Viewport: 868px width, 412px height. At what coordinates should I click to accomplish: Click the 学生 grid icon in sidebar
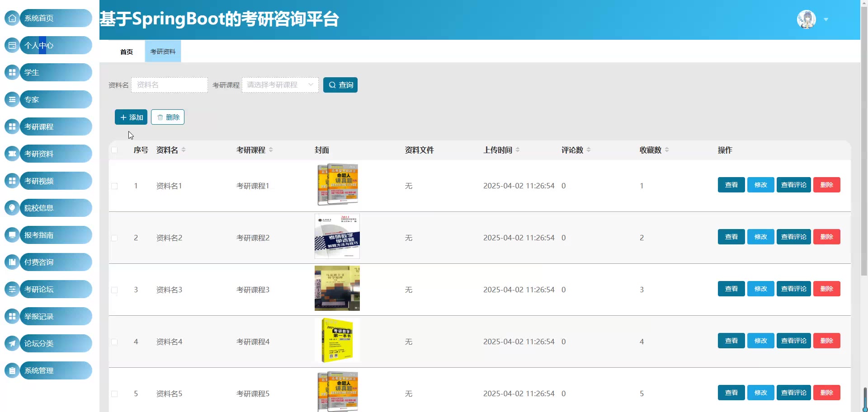12,72
